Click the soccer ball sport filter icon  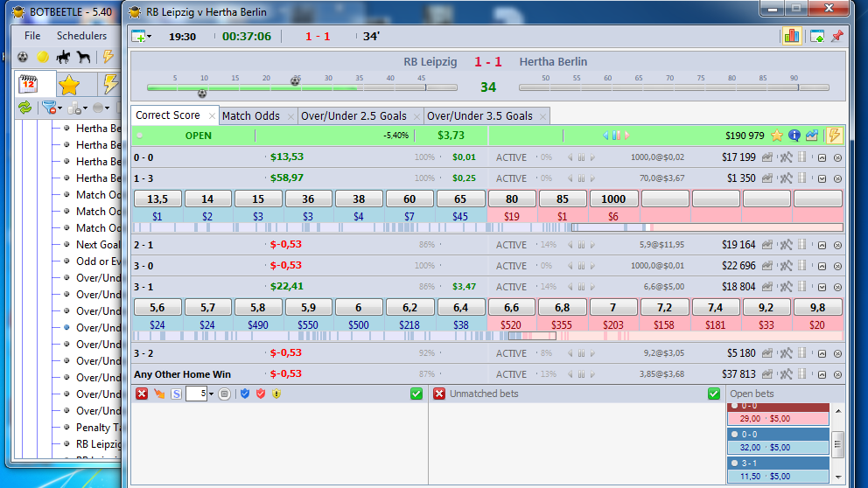coord(23,57)
